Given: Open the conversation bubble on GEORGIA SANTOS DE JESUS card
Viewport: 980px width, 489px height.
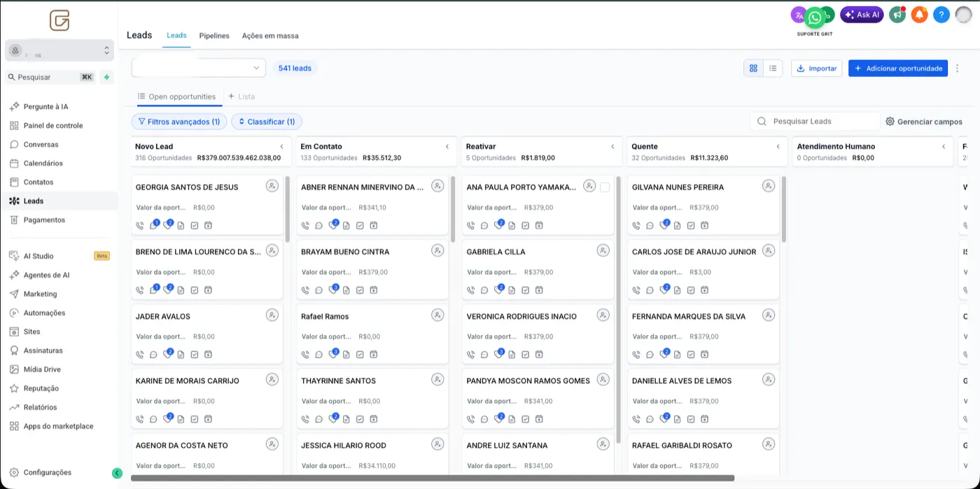Looking at the screenshot, I should coord(154,225).
